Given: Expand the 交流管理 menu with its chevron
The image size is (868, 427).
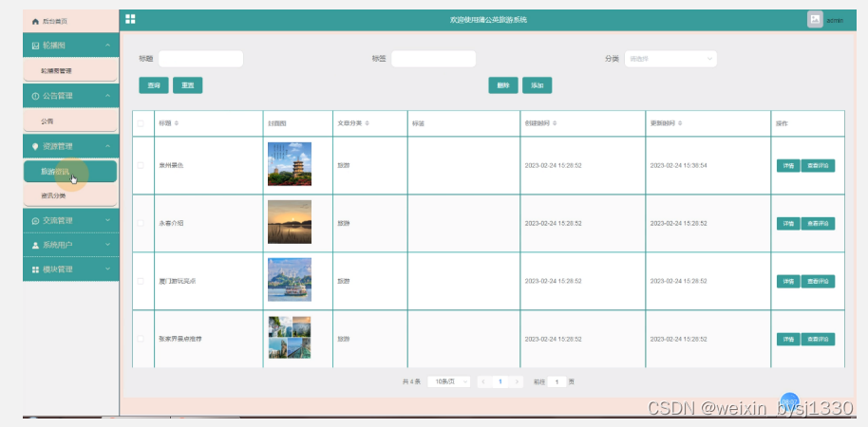Looking at the screenshot, I should 107,221.
